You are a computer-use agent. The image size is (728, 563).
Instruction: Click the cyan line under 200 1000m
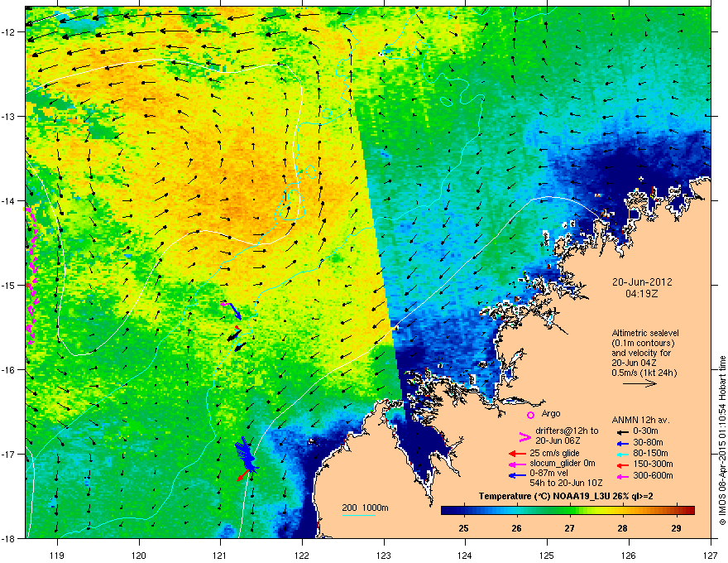(x=358, y=515)
